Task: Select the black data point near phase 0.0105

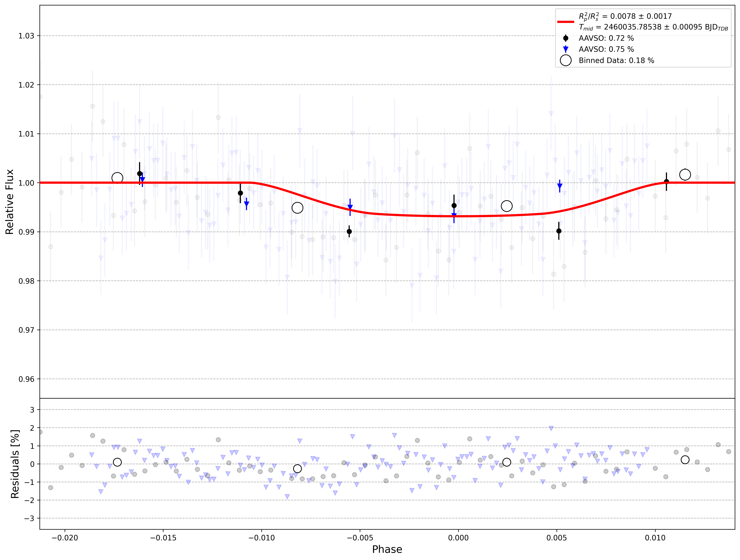Action: coord(666,182)
